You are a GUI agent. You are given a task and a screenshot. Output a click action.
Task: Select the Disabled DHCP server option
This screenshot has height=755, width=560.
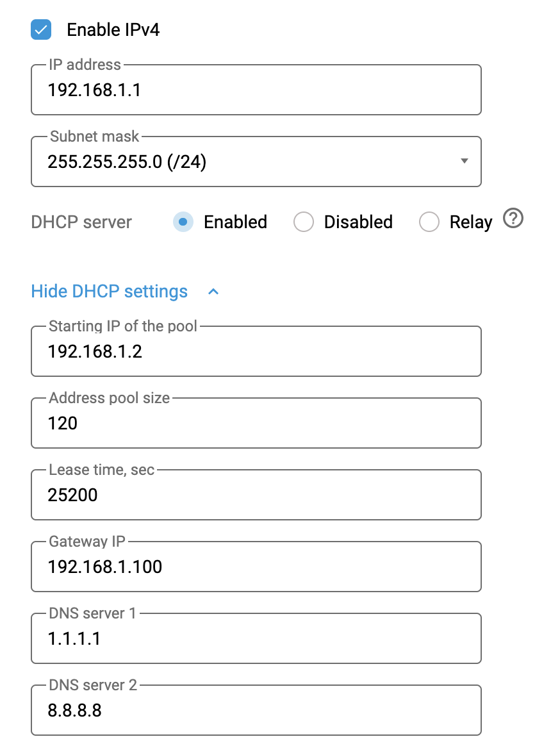click(304, 222)
